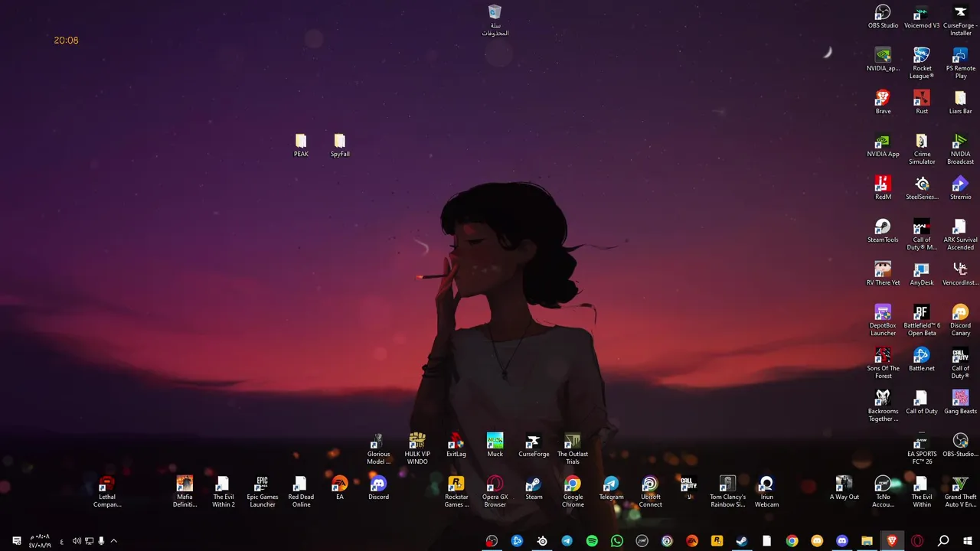Select the Recycle Bin icon
The width and height of the screenshot is (980, 551).
pos(495,21)
